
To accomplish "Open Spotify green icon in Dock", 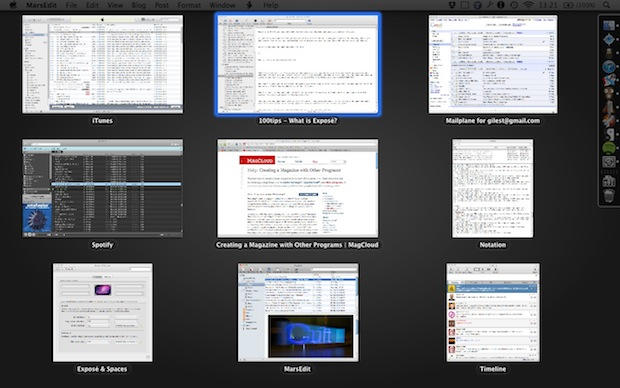I will click(x=609, y=148).
